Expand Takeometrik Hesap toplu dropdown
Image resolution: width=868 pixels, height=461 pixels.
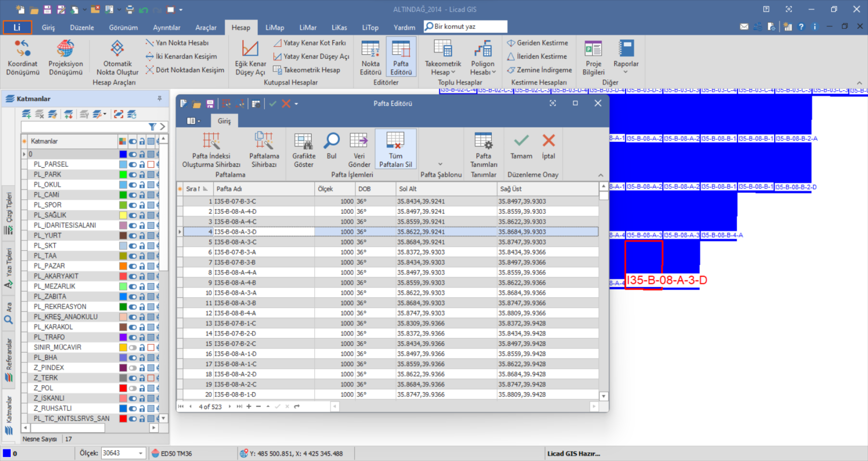[443, 57]
